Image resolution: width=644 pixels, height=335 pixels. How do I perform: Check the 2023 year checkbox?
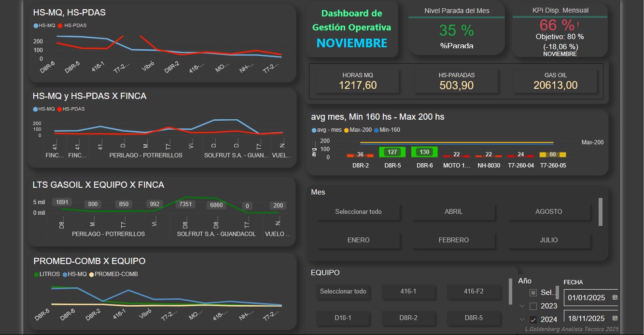pyautogui.click(x=533, y=306)
